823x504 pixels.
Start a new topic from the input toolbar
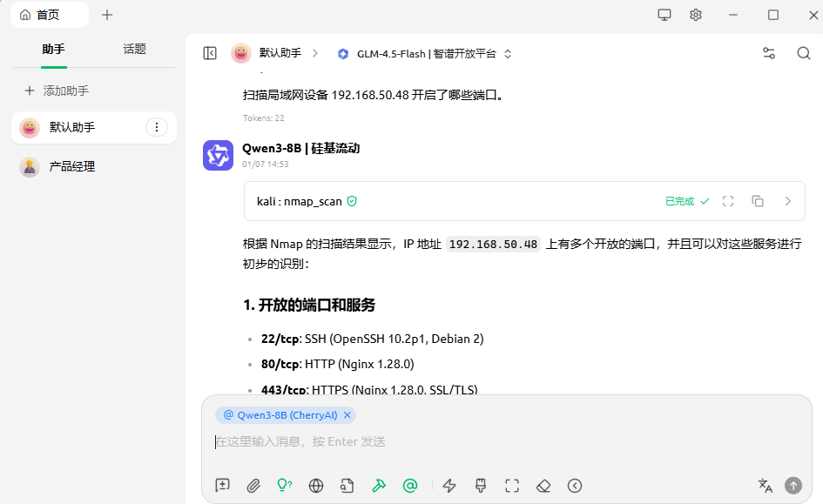(x=223, y=486)
